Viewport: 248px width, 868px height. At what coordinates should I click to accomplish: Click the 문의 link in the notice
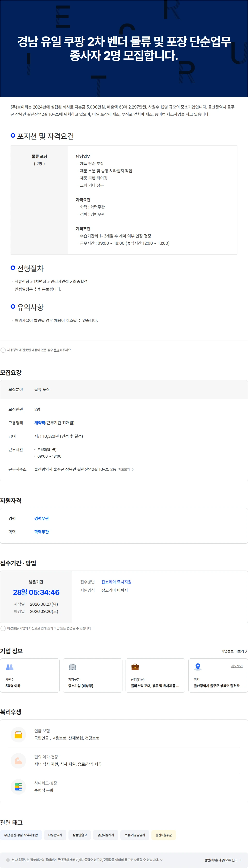click(56, 350)
